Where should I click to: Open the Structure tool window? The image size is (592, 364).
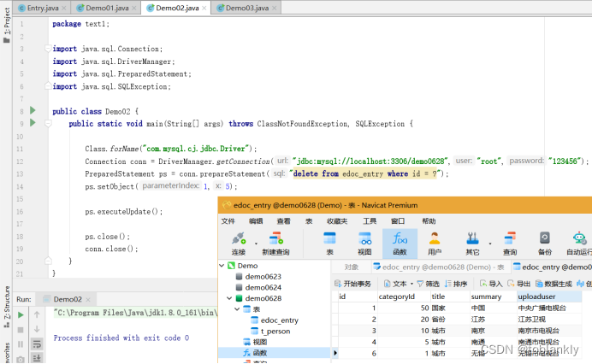pos(7,306)
